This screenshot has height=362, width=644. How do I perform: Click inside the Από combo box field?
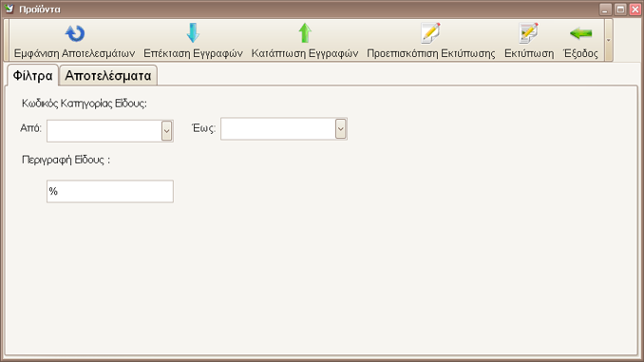[104, 131]
